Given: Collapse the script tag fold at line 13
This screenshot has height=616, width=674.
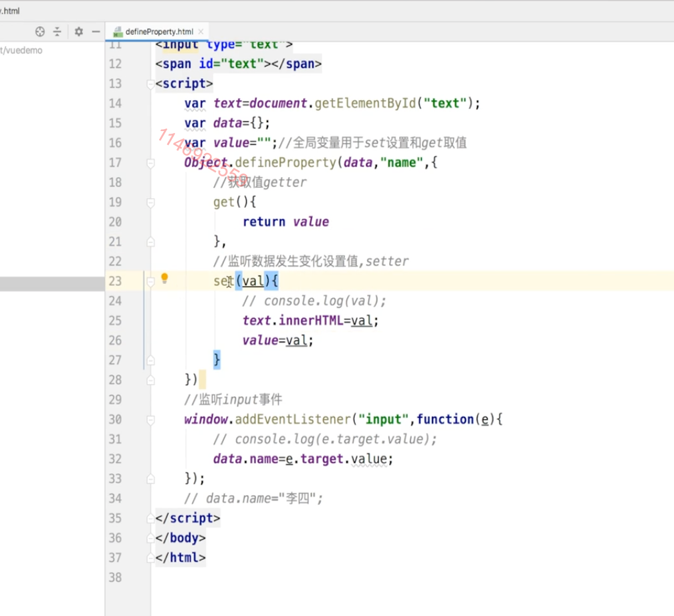Looking at the screenshot, I should pos(150,84).
